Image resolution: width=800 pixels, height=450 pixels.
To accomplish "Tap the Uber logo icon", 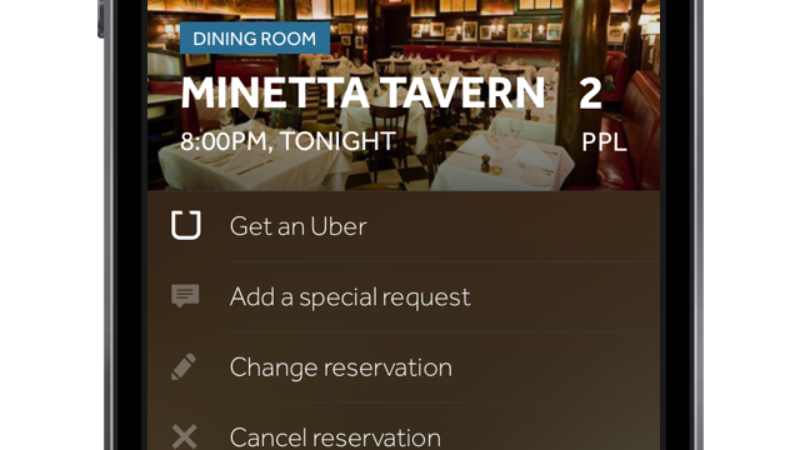I will (186, 226).
